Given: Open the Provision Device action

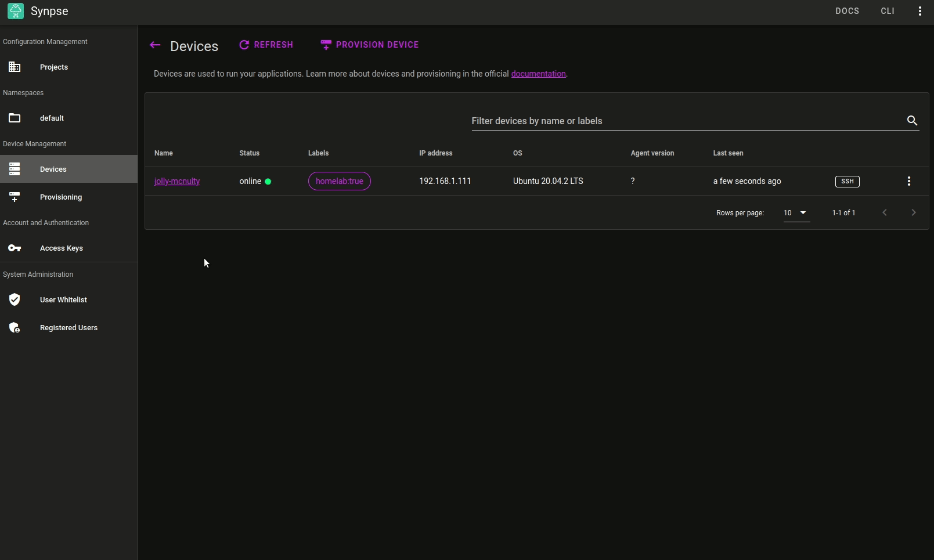Looking at the screenshot, I should click(370, 45).
